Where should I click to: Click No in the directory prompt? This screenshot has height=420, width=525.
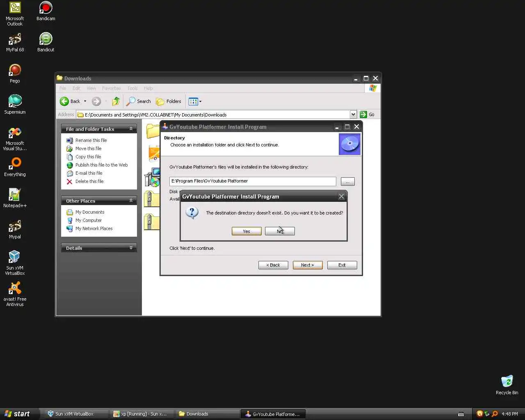coord(280,231)
